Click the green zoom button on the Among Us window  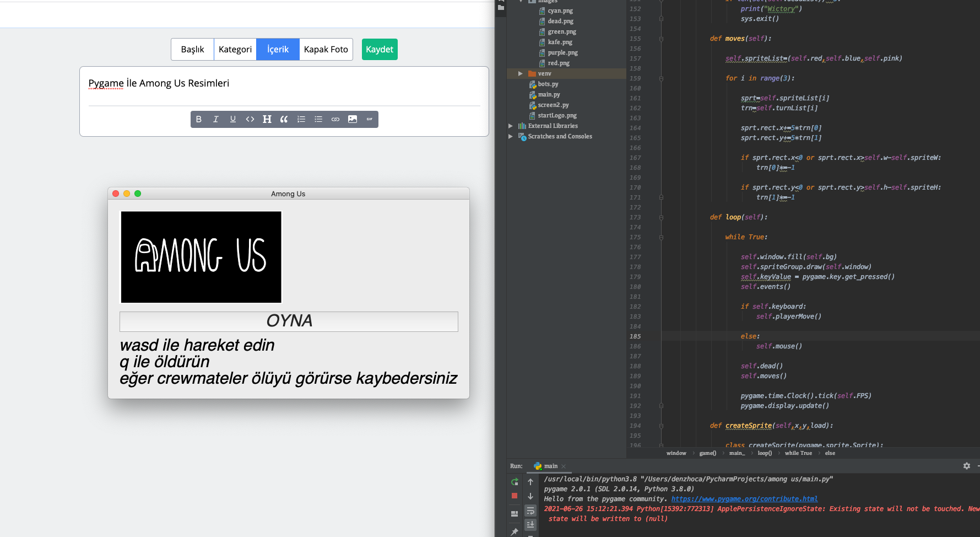point(138,194)
